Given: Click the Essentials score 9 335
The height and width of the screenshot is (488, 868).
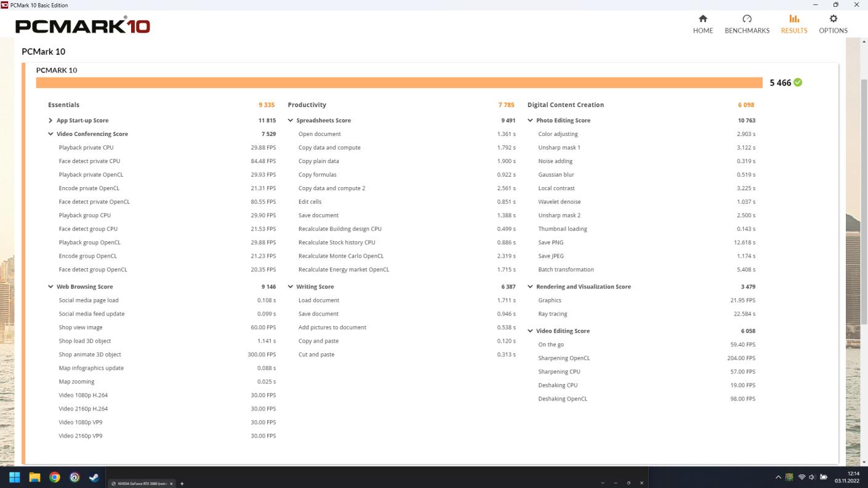Looking at the screenshot, I should [267, 105].
